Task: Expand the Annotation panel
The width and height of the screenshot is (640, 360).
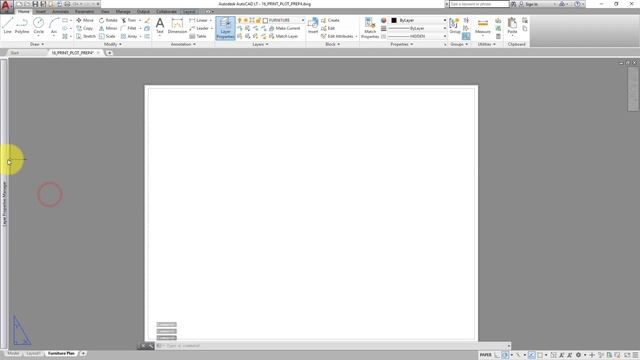Action: (183, 44)
